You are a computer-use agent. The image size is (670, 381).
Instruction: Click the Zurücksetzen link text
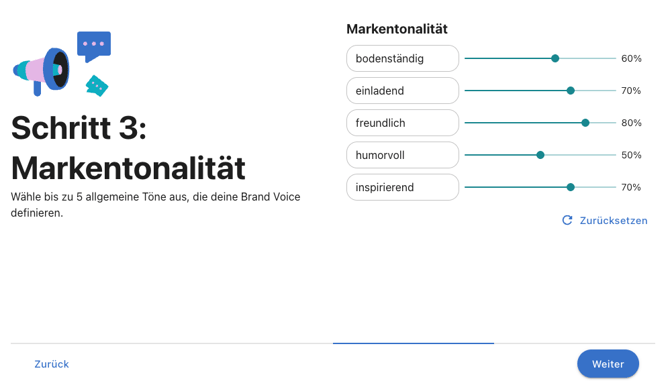click(614, 220)
